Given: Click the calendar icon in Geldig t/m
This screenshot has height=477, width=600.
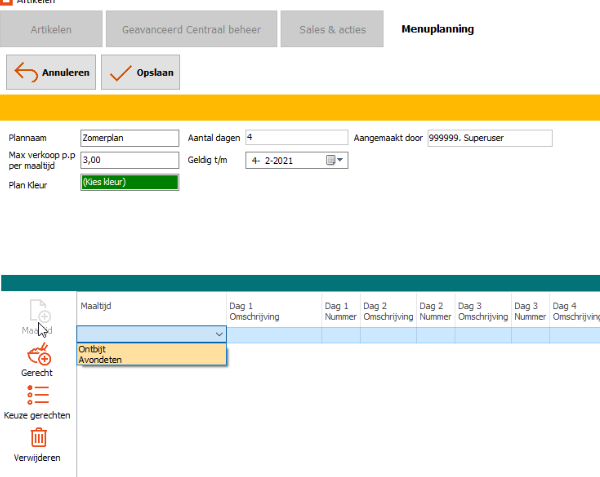Looking at the screenshot, I should point(330,160).
